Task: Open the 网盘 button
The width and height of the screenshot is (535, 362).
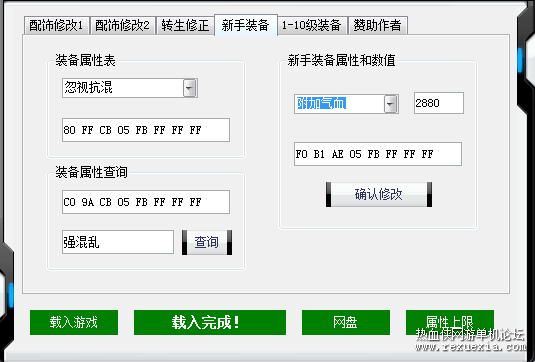Action: pyautogui.click(x=346, y=322)
